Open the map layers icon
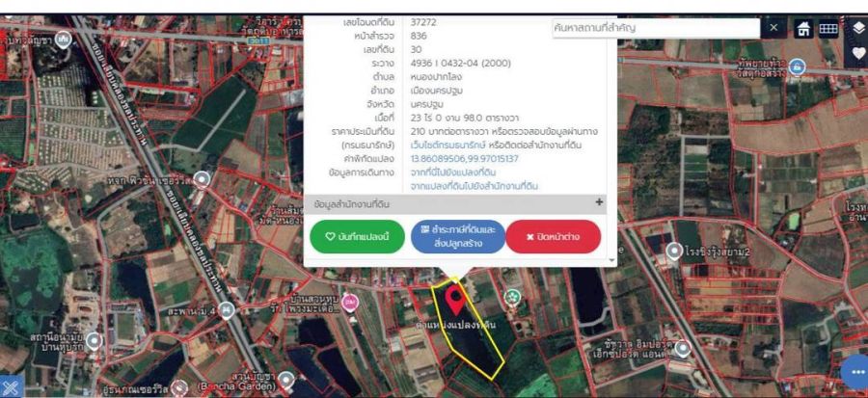The image size is (868, 398). tap(856, 29)
